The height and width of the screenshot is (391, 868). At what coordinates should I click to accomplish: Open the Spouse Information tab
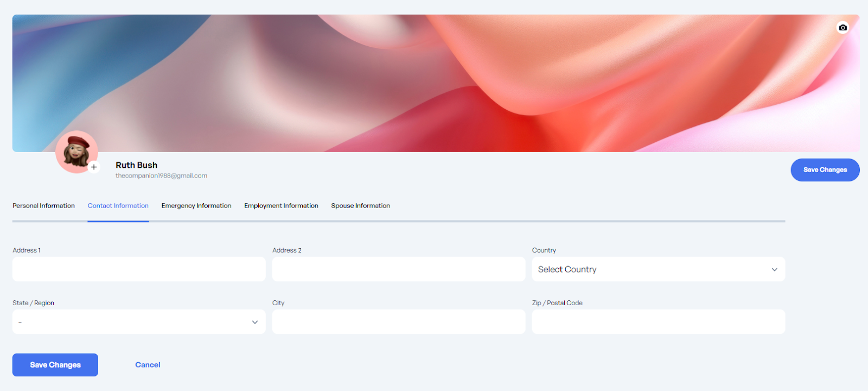coord(360,206)
